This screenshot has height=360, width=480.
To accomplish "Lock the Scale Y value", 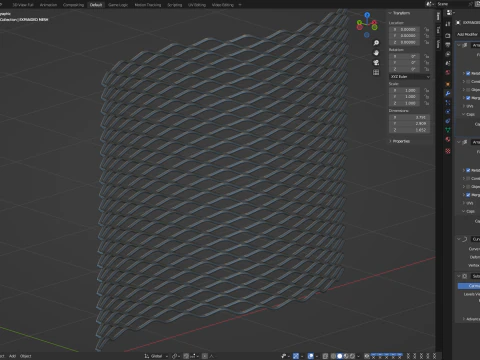I will [426, 97].
